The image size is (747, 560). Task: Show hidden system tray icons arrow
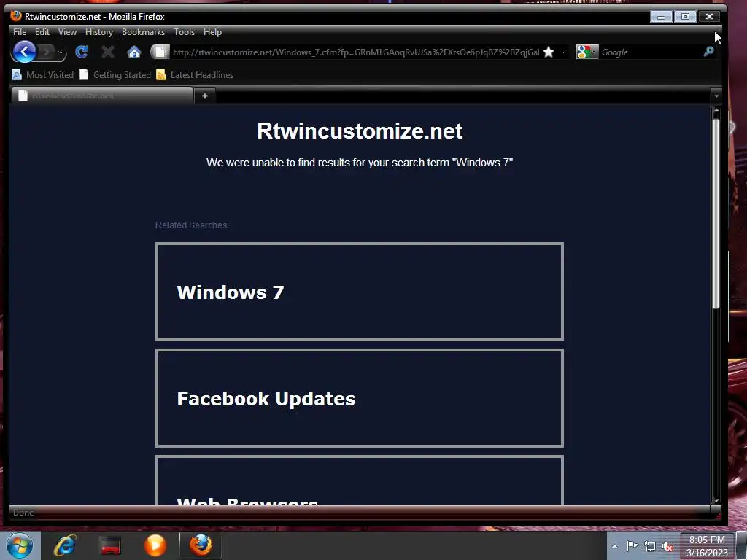614,546
